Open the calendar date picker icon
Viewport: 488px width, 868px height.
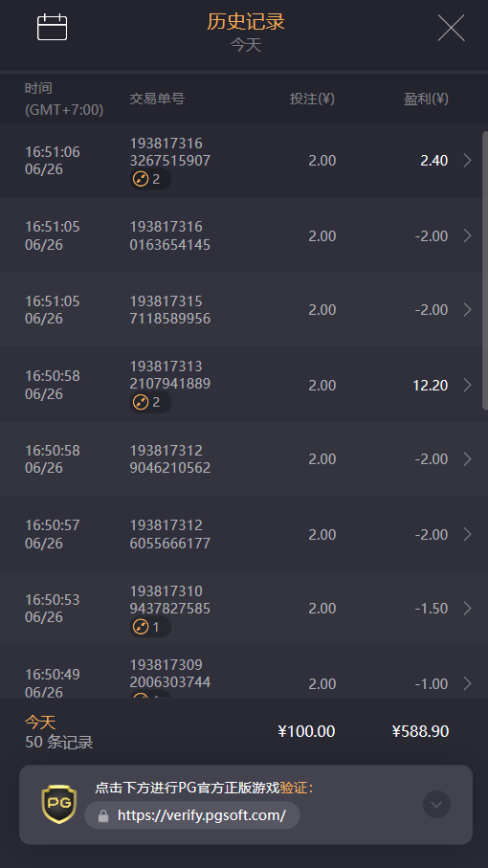pos(52,27)
